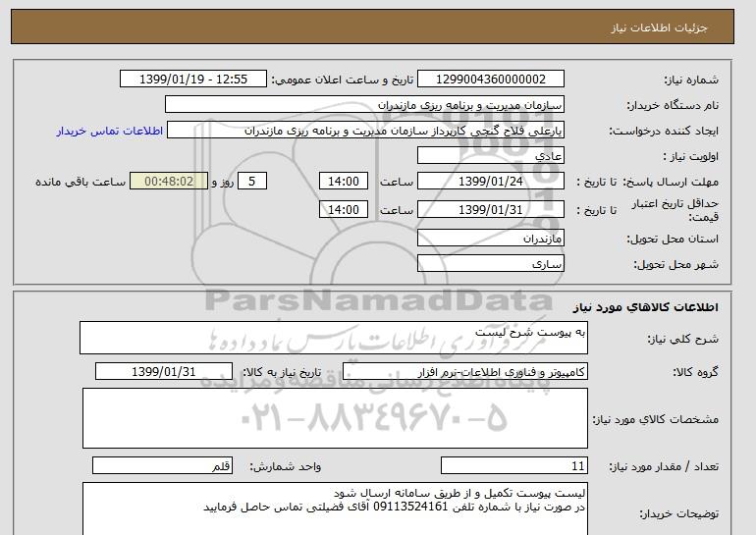Viewport: 756px width, 535px height.
Task: Open the buyer contact info link اطلاعات تماس خریدار
Action: click(x=110, y=131)
